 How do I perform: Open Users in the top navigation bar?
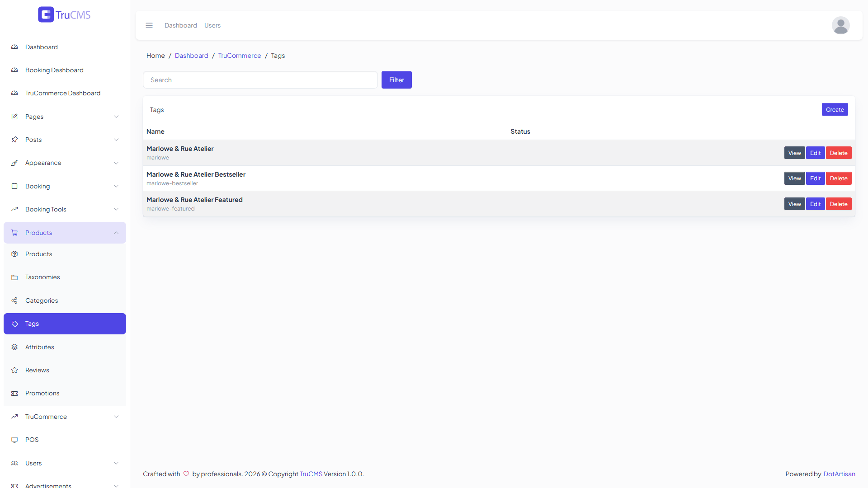(x=212, y=25)
